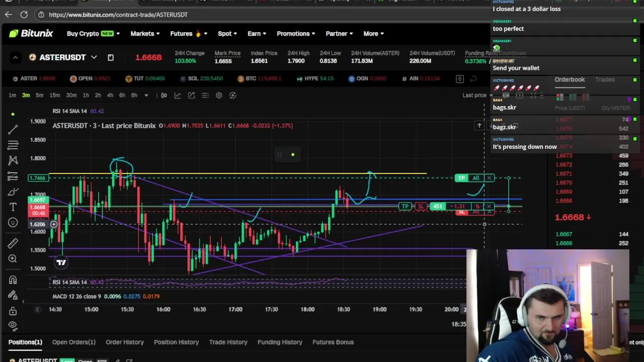This screenshot has width=644, height=362.
Task: Open the Futures menu
Action: tap(189, 34)
